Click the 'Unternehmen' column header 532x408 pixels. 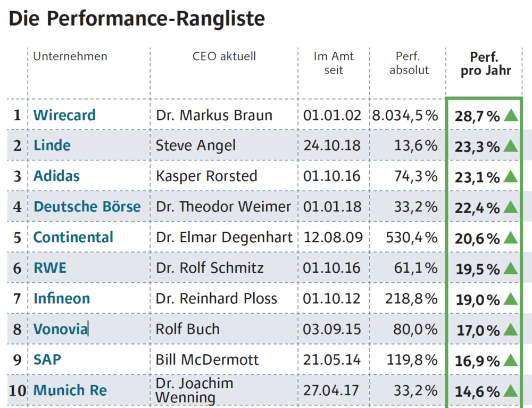[70, 56]
